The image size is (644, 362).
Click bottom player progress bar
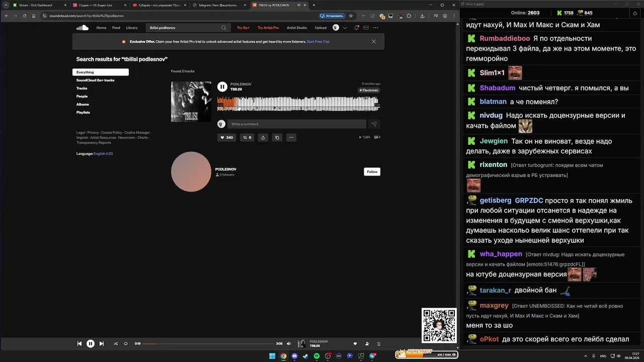208,343
